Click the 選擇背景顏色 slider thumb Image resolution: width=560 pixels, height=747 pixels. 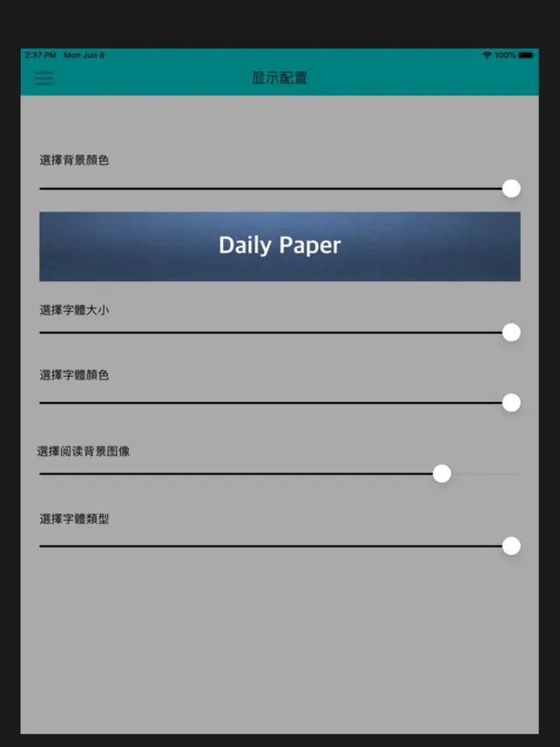coord(511,189)
